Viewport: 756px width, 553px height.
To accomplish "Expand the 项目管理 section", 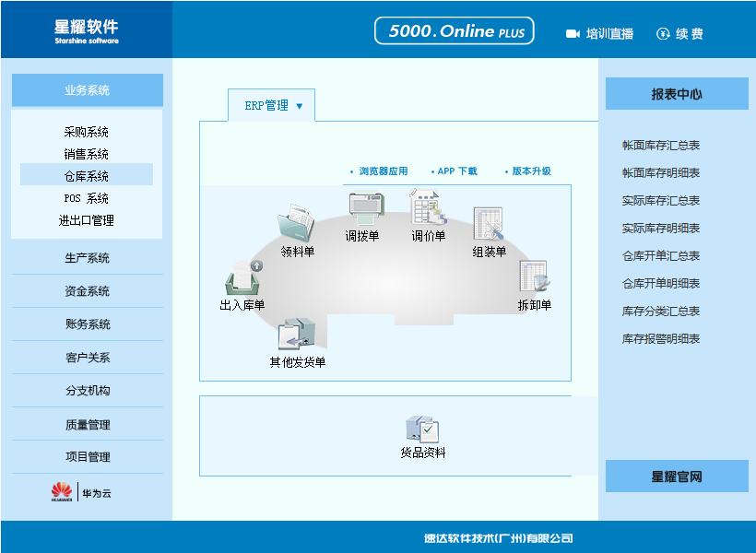I will pyautogui.click(x=88, y=456).
